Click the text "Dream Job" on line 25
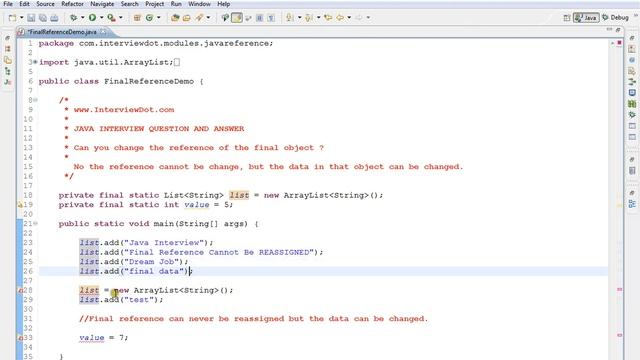The height and width of the screenshot is (360, 640). (x=153, y=262)
